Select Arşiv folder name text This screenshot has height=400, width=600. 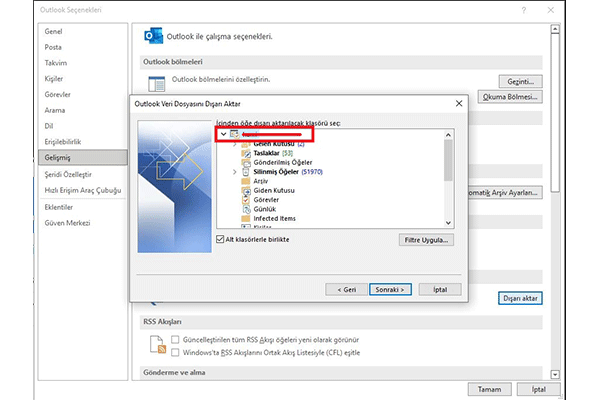pyautogui.click(x=261, y=181)
